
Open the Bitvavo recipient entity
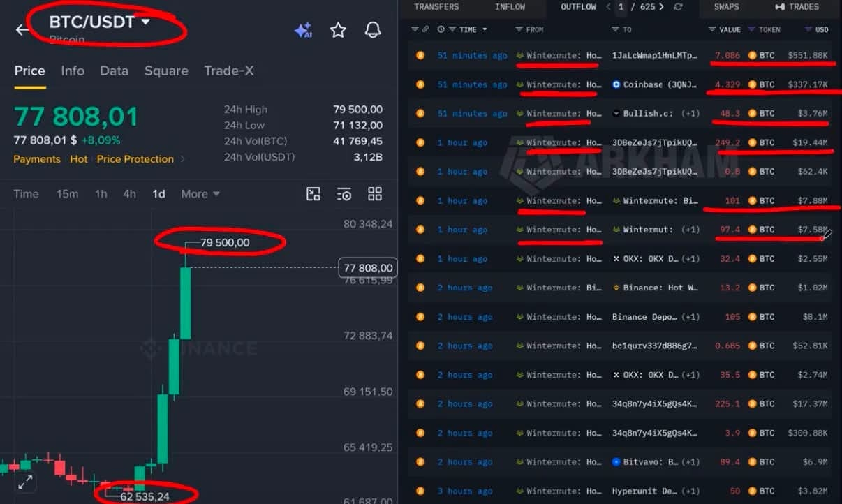pos(646,461)
